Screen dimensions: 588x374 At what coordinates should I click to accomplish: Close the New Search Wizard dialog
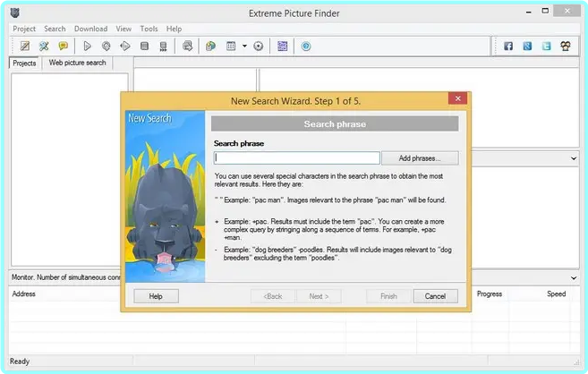[x=457, y=98]
